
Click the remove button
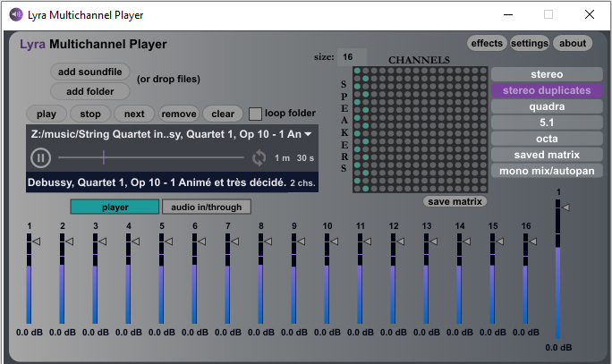pyautogui.click(x=179, y=114)
